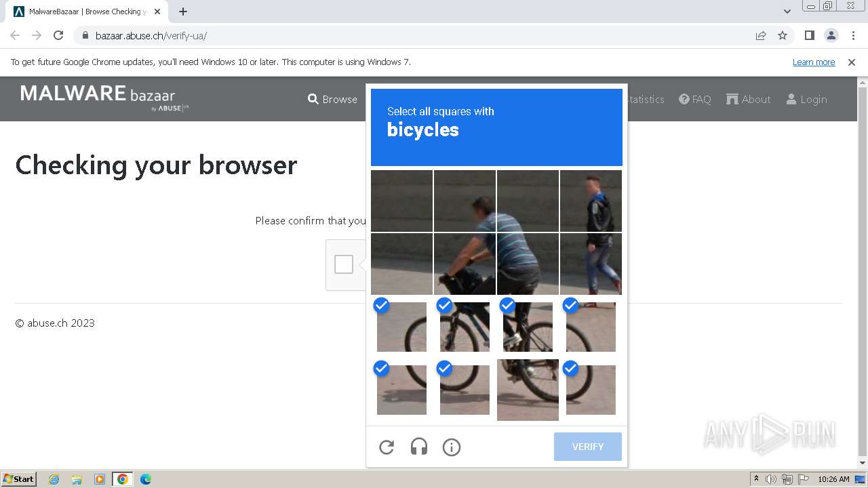Launch Microsoft Edge from the taskbar

point(146,479)
